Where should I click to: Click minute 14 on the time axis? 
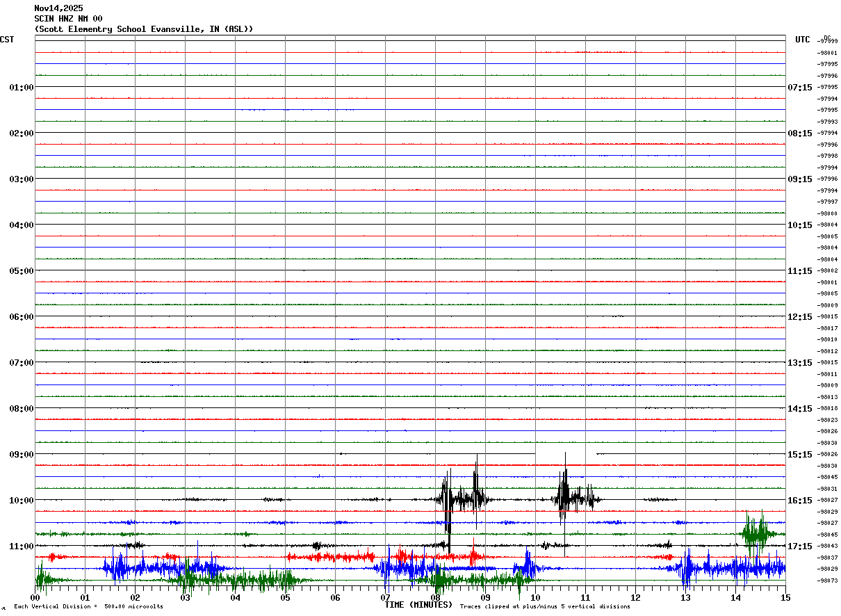coord(736,597)
